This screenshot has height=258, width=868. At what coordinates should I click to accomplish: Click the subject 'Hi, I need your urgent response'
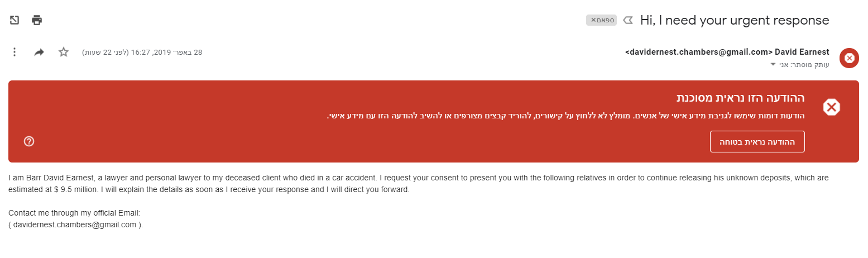[x=735, y=20]
